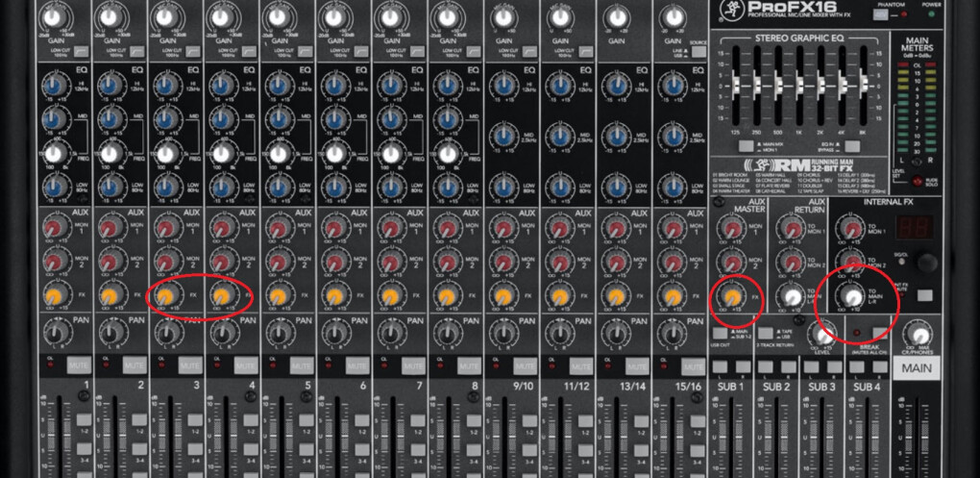Toggle the MAIN MIX / MON 1 EQ switch
The width and height of the screenshot is (980, 478).
[747, 146]
